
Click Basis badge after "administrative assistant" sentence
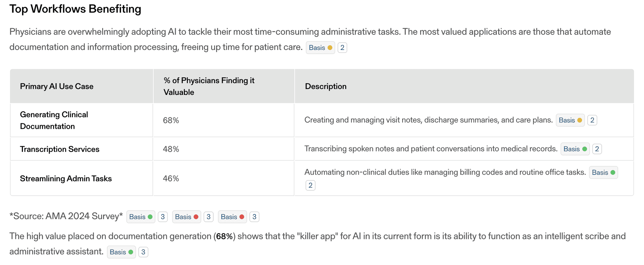tap(121, 252)
